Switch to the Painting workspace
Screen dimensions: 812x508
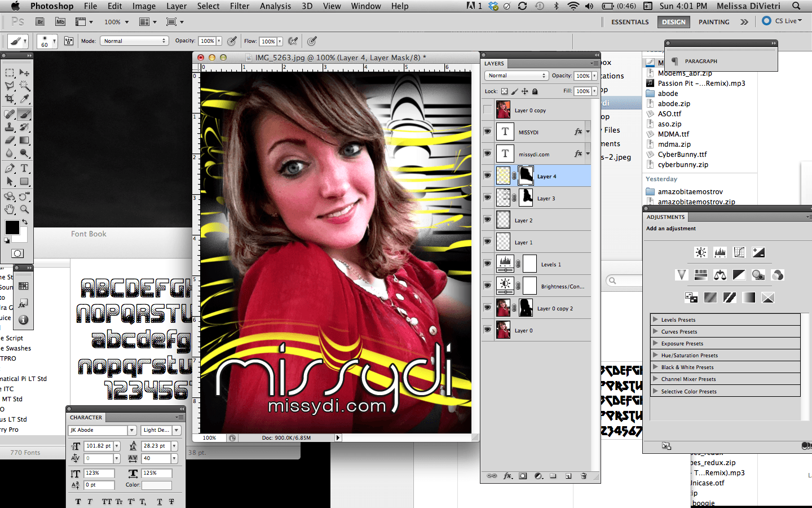[714, 22]
